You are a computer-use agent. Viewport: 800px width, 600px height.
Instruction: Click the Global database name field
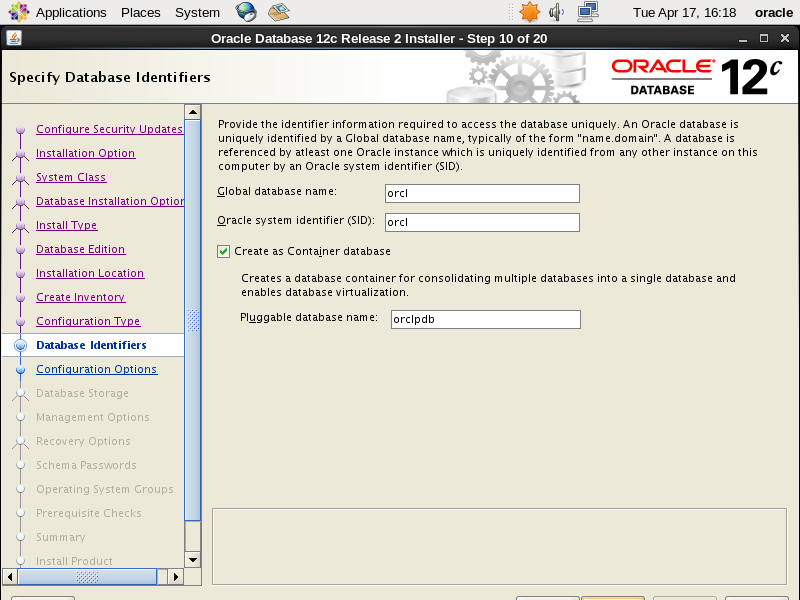pyautogui.click(x=482, y=193)
